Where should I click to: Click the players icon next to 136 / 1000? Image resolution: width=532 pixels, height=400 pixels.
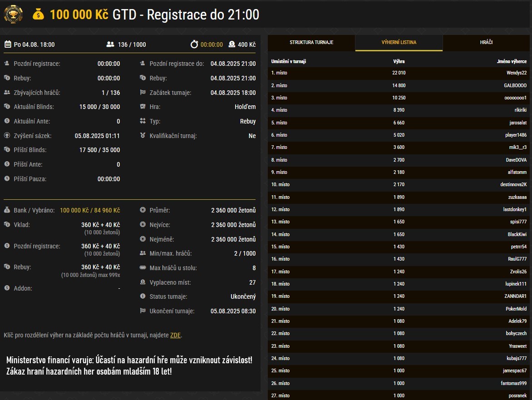[x=110, y=44]
